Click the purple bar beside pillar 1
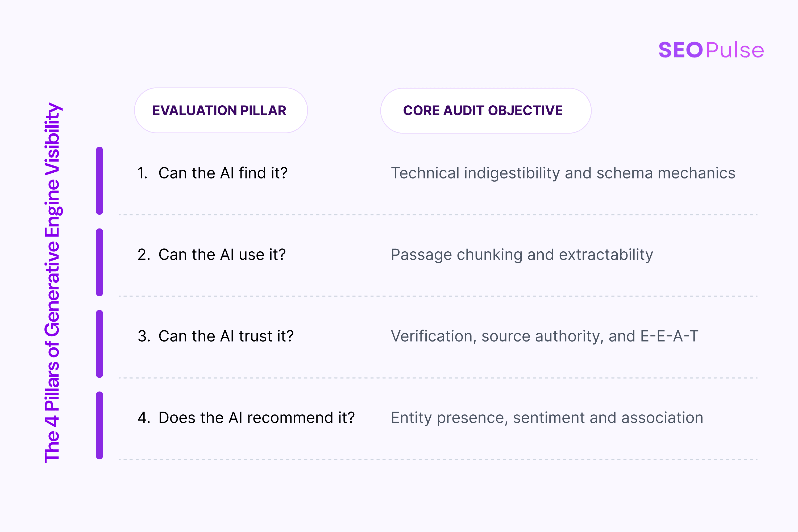The width and height of the screenshot is (798, 532). coord(99,181)
